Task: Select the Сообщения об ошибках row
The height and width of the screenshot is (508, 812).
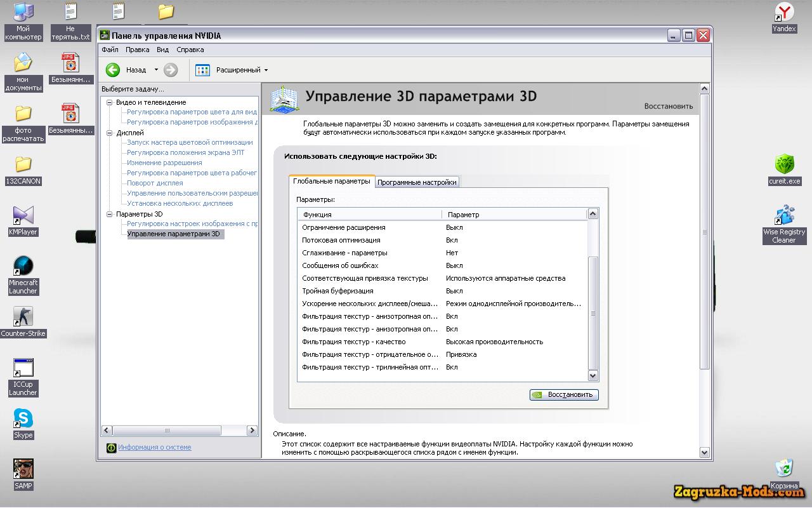Action: (x=443, y=265)
